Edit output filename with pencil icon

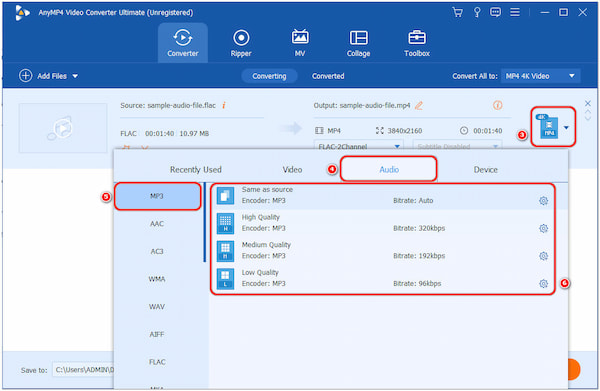click(419, 105)
